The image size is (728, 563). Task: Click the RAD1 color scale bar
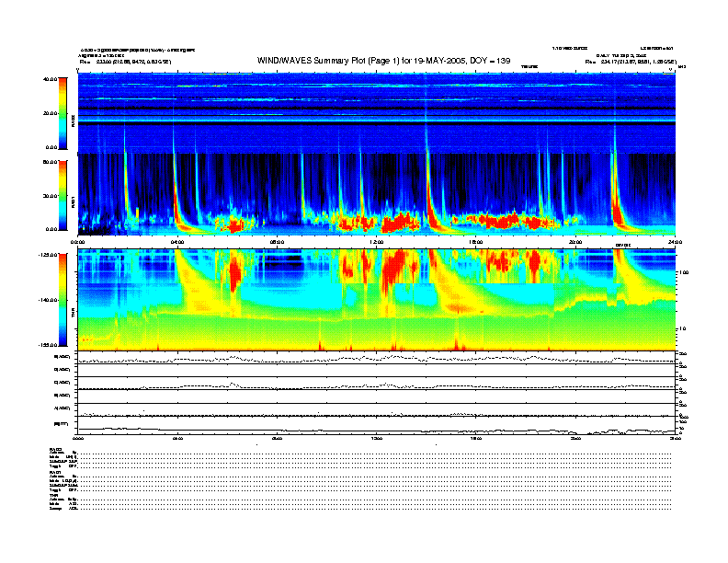click(x=63, y=196)
